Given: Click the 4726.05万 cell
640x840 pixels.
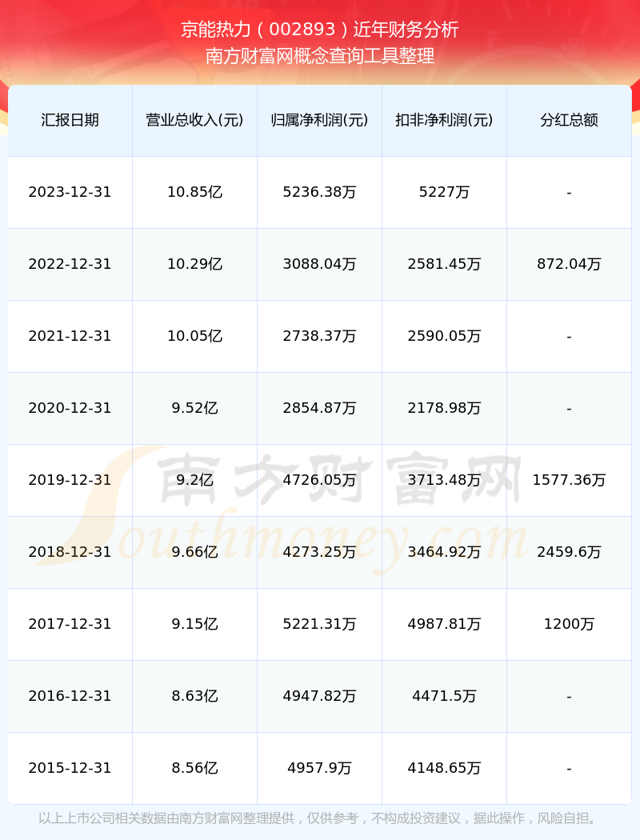Looking at the screenshot, I should pos(320,480).
